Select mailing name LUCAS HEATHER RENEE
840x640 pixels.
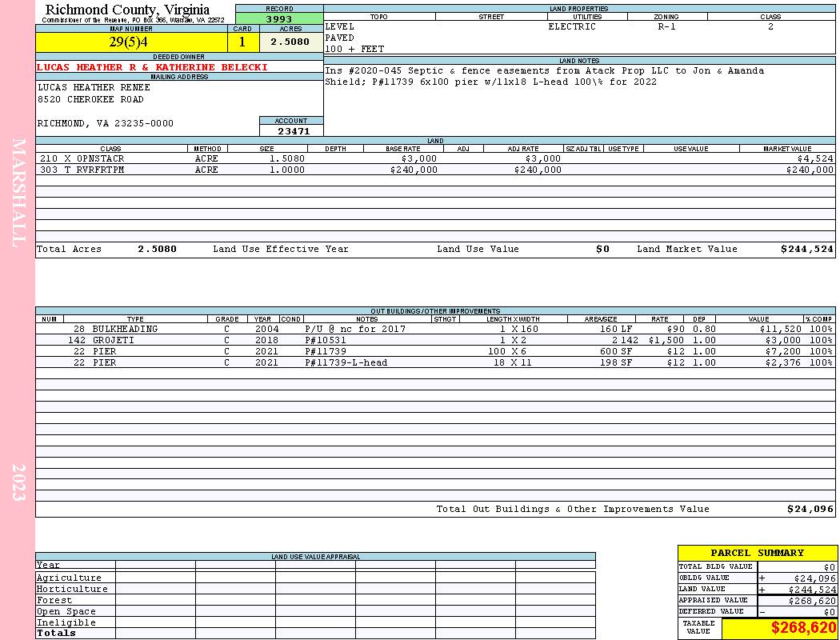tap(94, 87)
